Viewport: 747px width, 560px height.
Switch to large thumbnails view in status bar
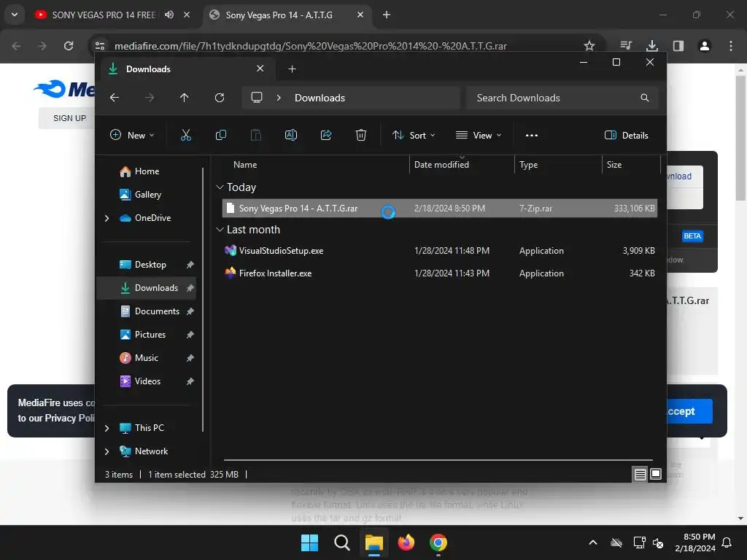click(656, 474)
